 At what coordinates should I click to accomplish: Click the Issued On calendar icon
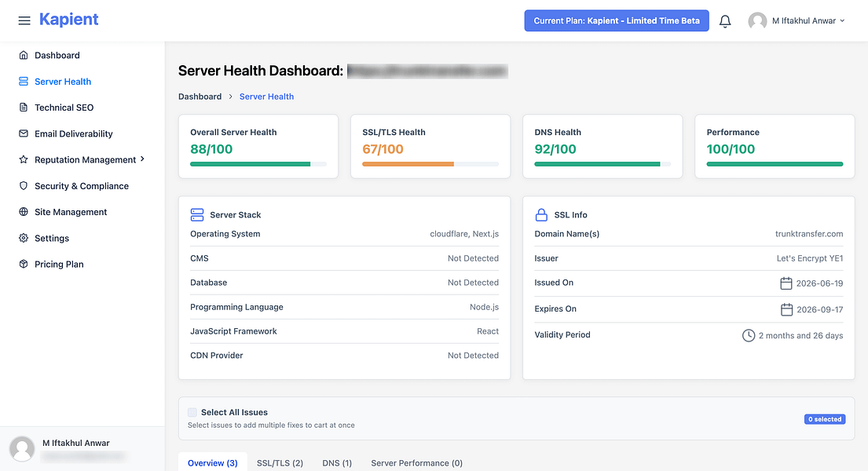point(786,283)
